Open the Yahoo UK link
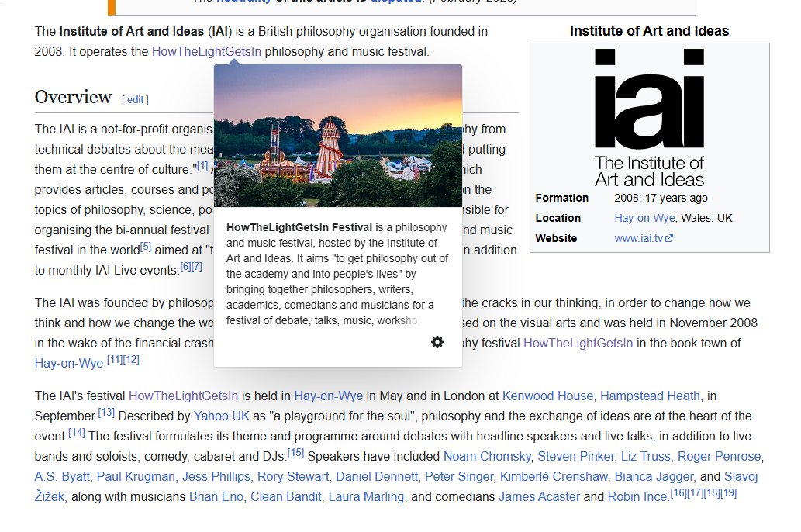Viewport: 801px width, 532px height. [221, 416]
